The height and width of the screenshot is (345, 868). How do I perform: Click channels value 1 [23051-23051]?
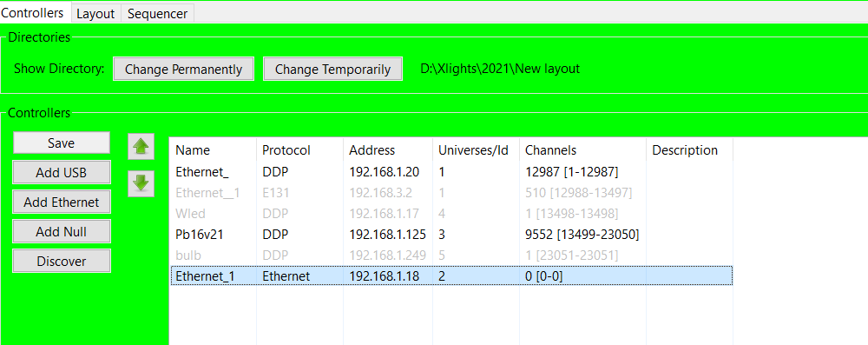pos(571,255)
